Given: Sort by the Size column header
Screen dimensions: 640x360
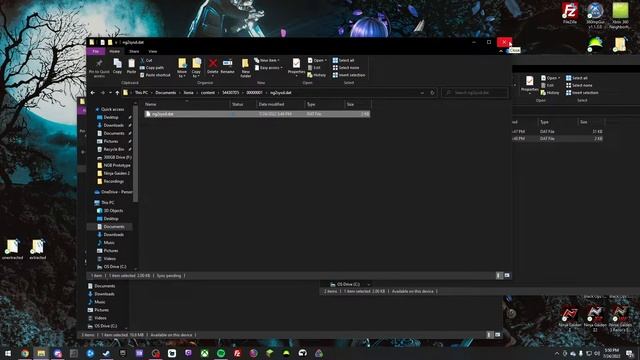Looking at the screenshot, I should [358, 104].
